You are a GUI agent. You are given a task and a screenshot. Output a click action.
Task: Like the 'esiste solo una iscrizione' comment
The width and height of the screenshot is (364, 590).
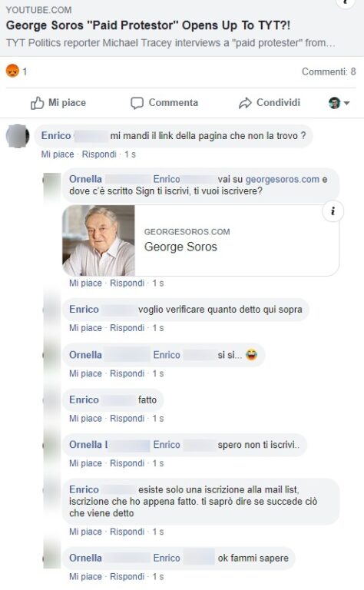(85, 532)
